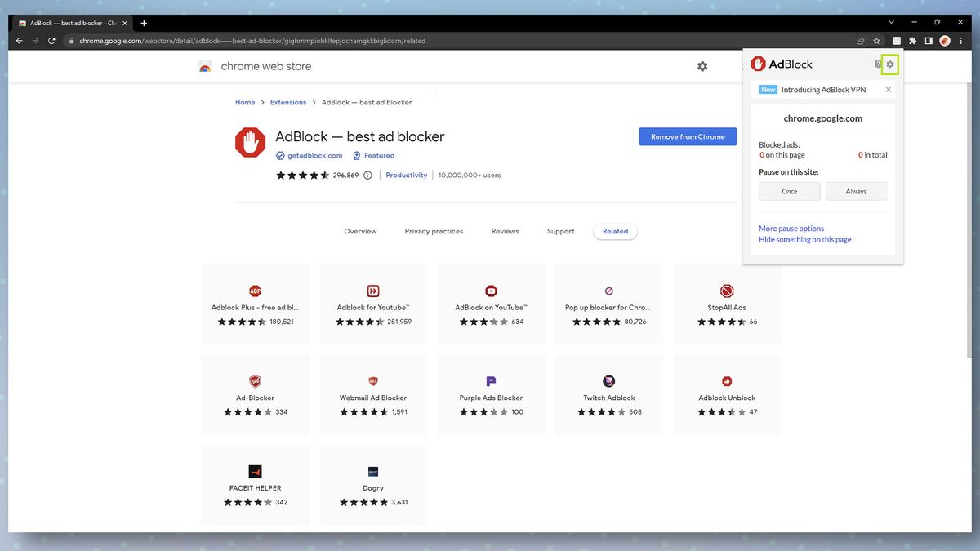Switch to the Privacy practices tab
Image resolution: width=980 pixels, height=551 pixels.
(434, 231)
